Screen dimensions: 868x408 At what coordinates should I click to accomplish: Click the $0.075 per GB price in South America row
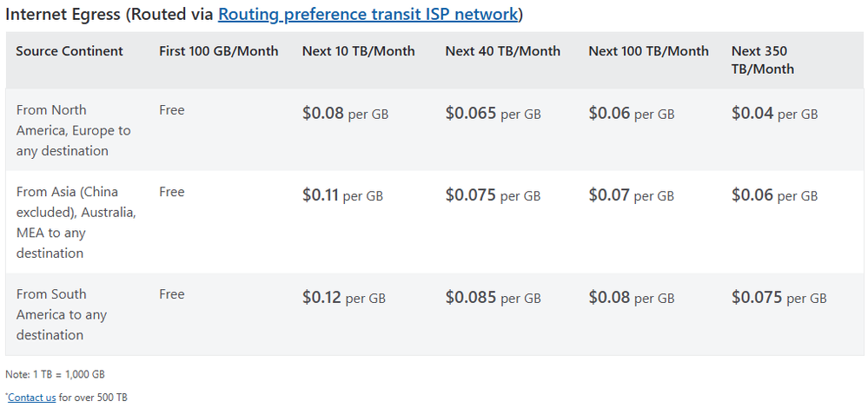tap(779, 298)
